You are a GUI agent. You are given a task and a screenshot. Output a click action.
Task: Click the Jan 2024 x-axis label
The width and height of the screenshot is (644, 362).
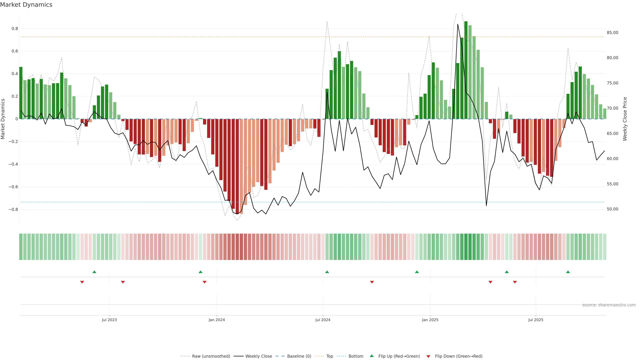217,320
